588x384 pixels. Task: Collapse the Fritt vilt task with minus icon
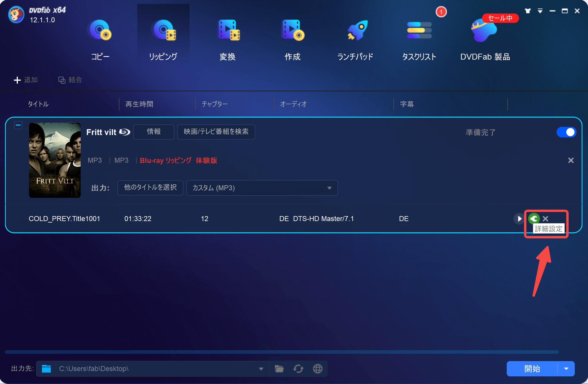(18, 125)
